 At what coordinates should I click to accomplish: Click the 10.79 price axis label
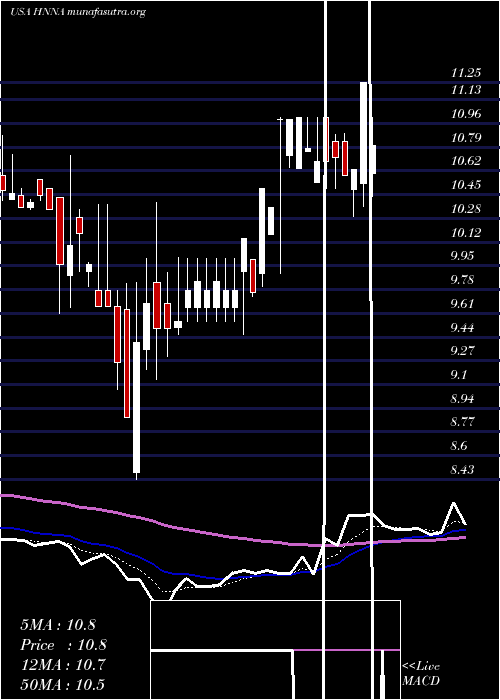(x=466, y=138)
